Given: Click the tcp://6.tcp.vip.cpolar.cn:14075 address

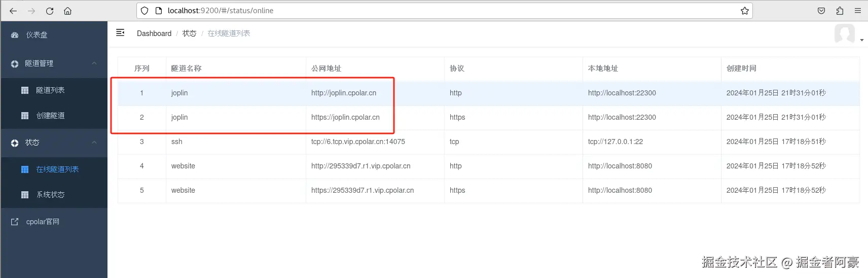Looking at the screenshot, I should click(x=358, y=142).
